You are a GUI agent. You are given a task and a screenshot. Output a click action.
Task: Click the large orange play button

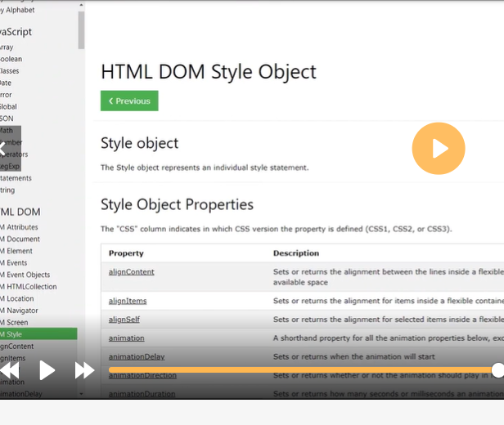(439, 148)
